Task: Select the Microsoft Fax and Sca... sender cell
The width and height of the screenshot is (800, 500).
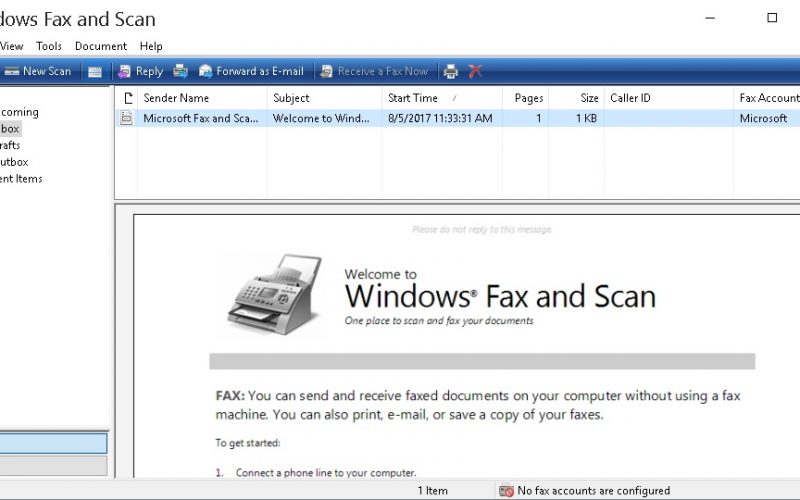Action: [x=201, y=118]
